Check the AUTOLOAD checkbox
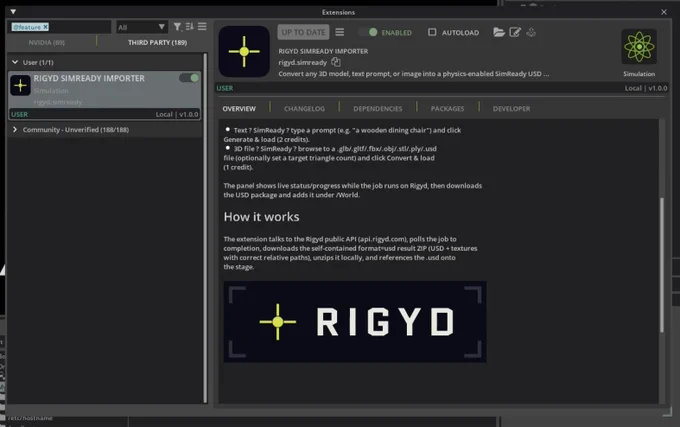This screenshot has height=427, width=680. [432, 32]
